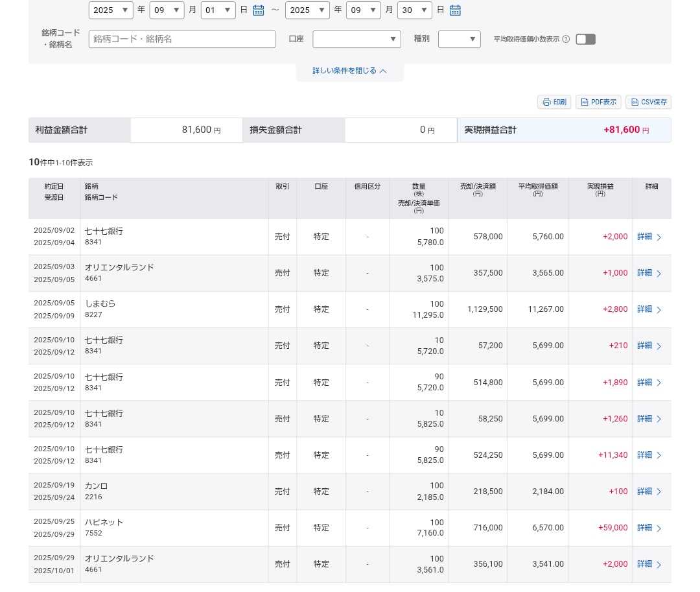Click the 銘柄コード・銘柄名 input field
This screenshot has width=700, height=592.
pos(182,40)
